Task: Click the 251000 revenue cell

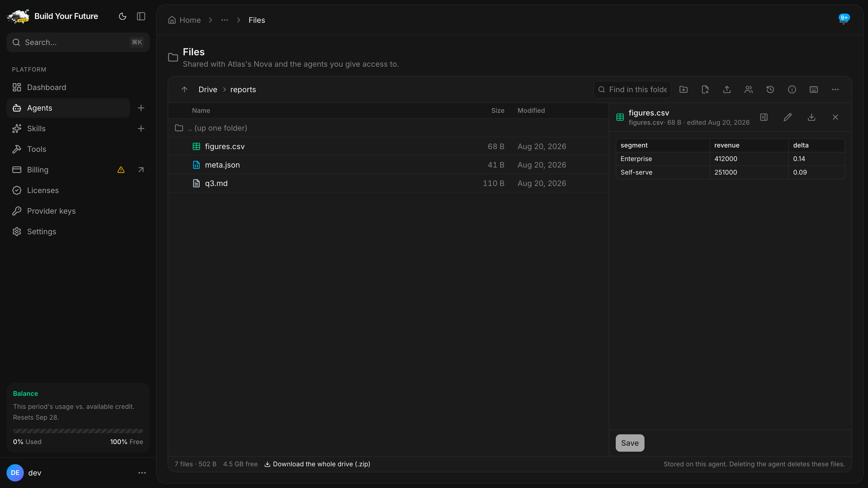Action: pyautogui.click(x=749, y=172)
